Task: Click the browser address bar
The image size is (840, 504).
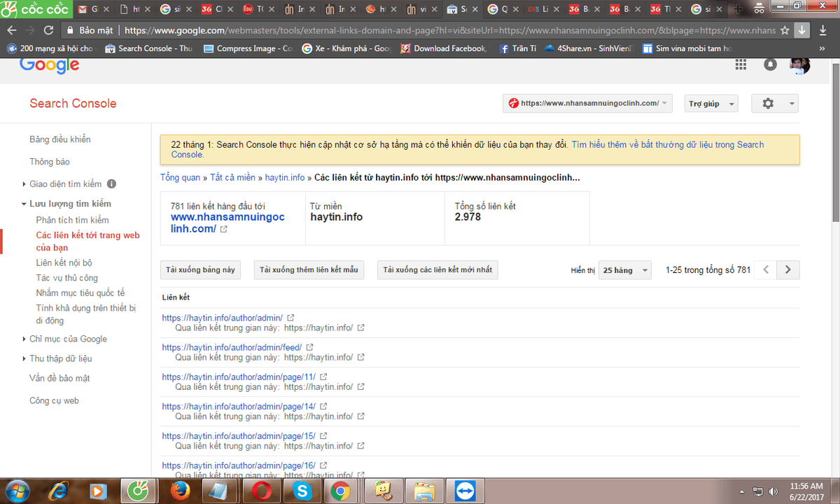Action: point(448,31)
